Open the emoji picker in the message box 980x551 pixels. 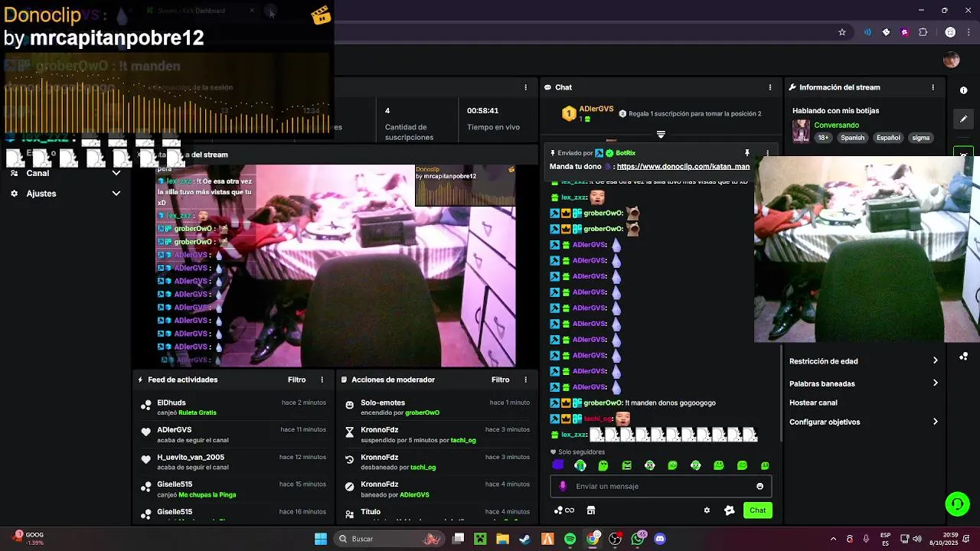759,486
